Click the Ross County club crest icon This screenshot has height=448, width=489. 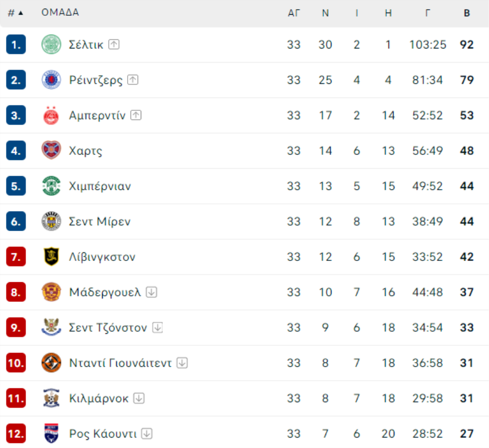click(x=52, y=433)
